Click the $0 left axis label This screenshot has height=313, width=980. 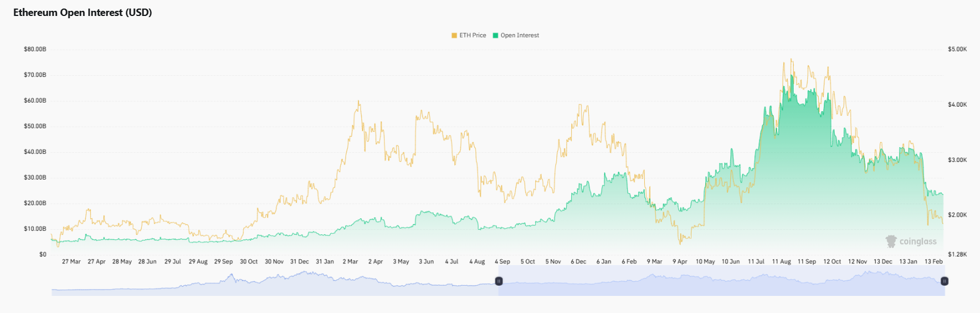pos(43,254)
